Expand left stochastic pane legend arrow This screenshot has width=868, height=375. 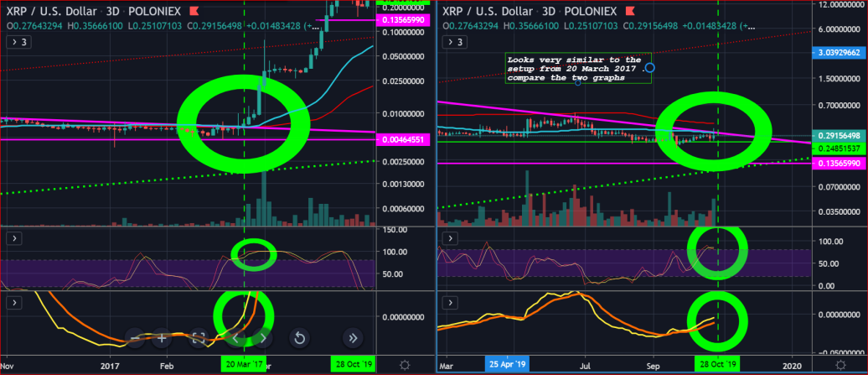pyautogui.click(x=14, y=238)
